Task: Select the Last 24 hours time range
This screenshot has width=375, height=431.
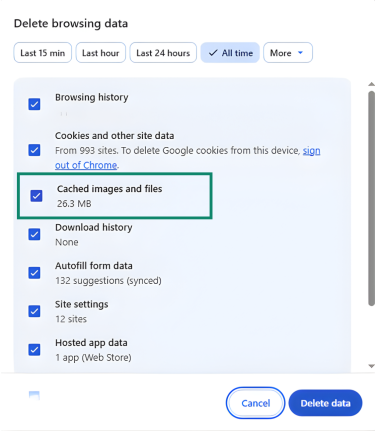Action: point(163,53)
